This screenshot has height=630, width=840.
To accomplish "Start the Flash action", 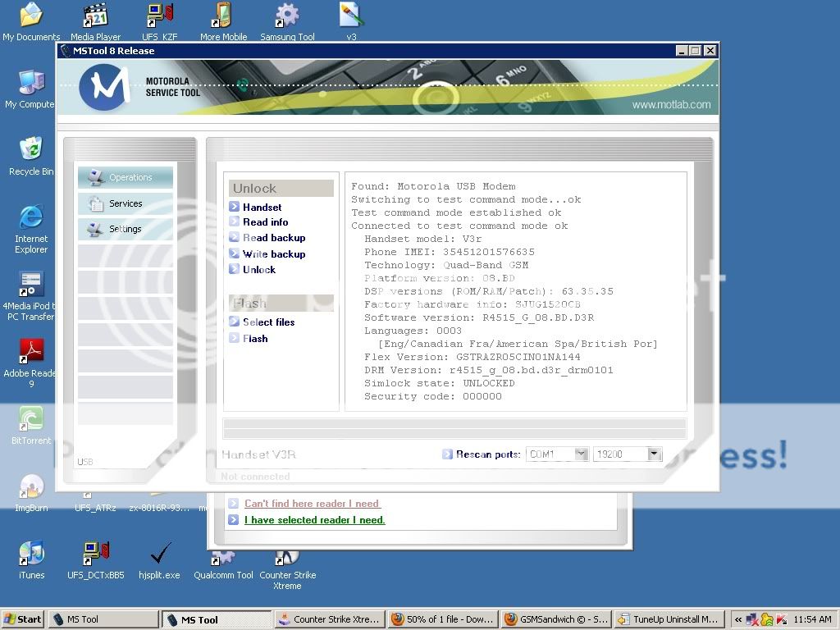I will pyautogui.click(x=255, y=339).
